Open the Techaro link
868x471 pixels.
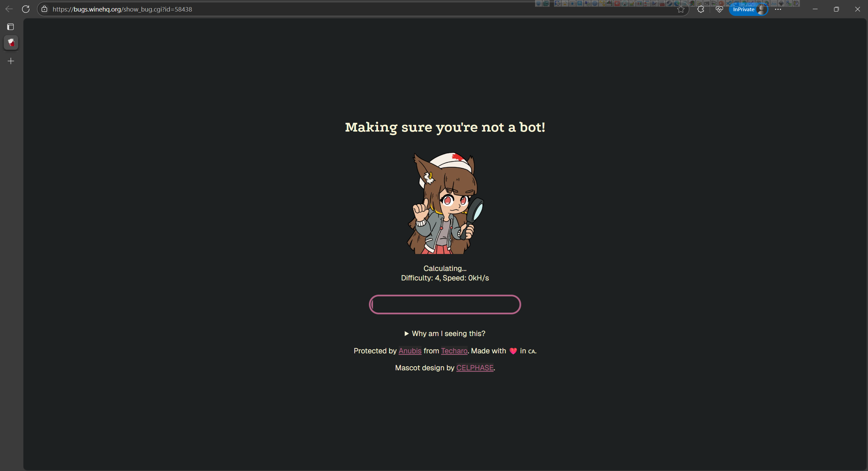(454, 351)
